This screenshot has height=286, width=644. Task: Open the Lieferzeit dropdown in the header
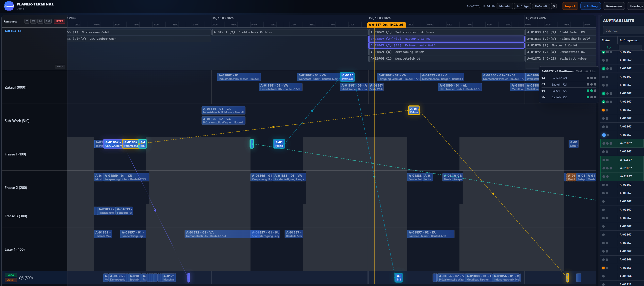coord(541,6)
